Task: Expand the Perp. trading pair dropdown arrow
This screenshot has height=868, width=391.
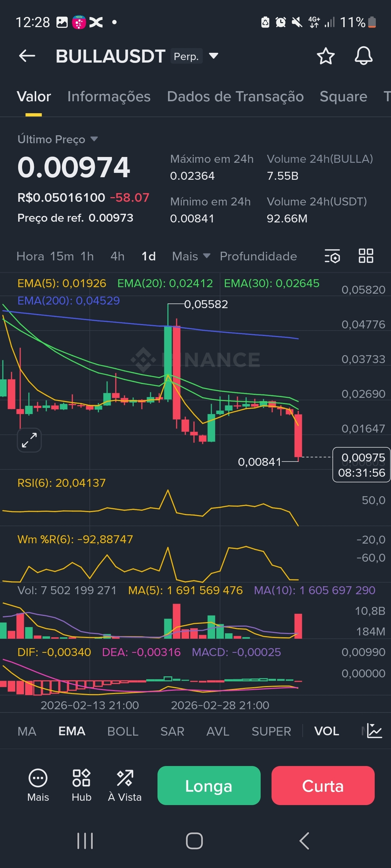Action: coord(214,56)
